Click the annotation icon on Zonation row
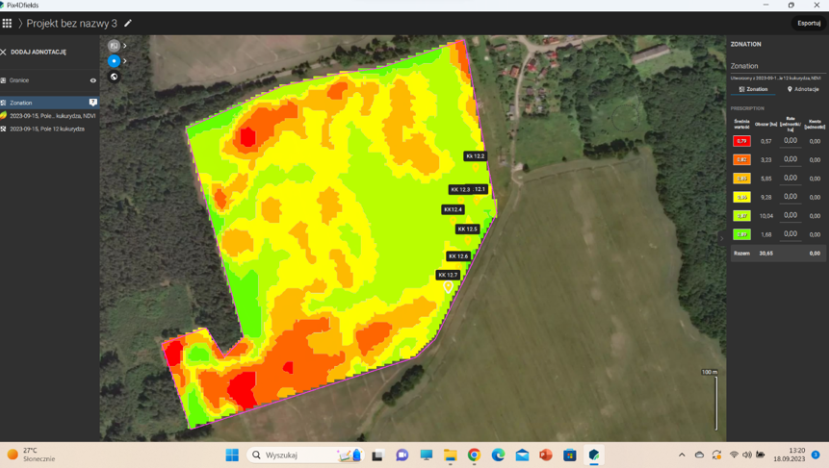Viewport: 829px width, 468px height. pos(93,102)
